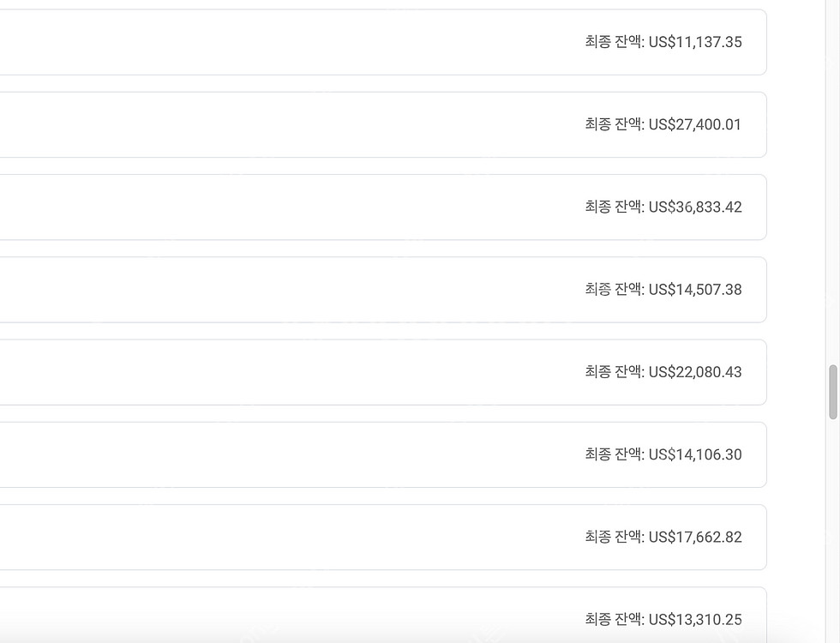Select the US$14,106.30 balance amount

(695, 454)
